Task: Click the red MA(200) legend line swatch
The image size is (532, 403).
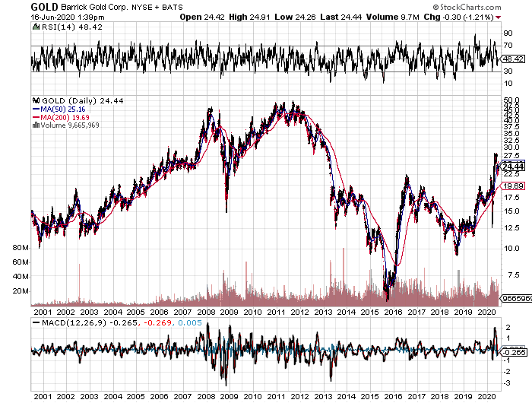Action: tap(36, 117)
